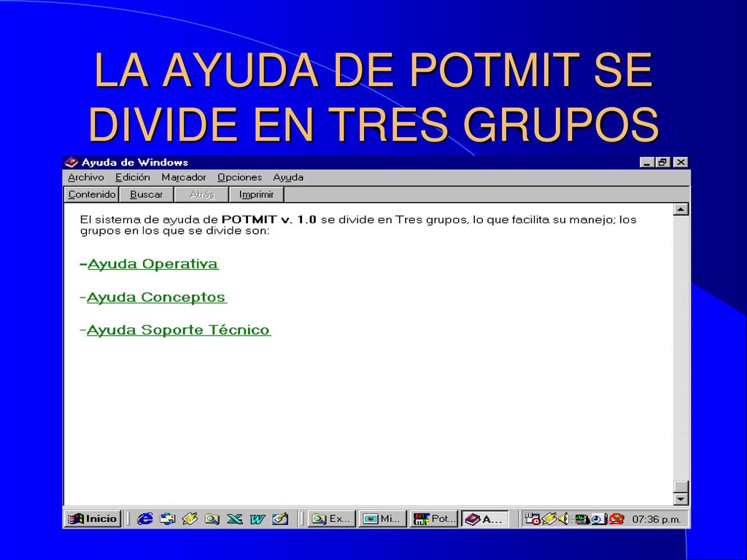
Task: Switch to the Pot... taskbar window
Action: coord(434,518)
